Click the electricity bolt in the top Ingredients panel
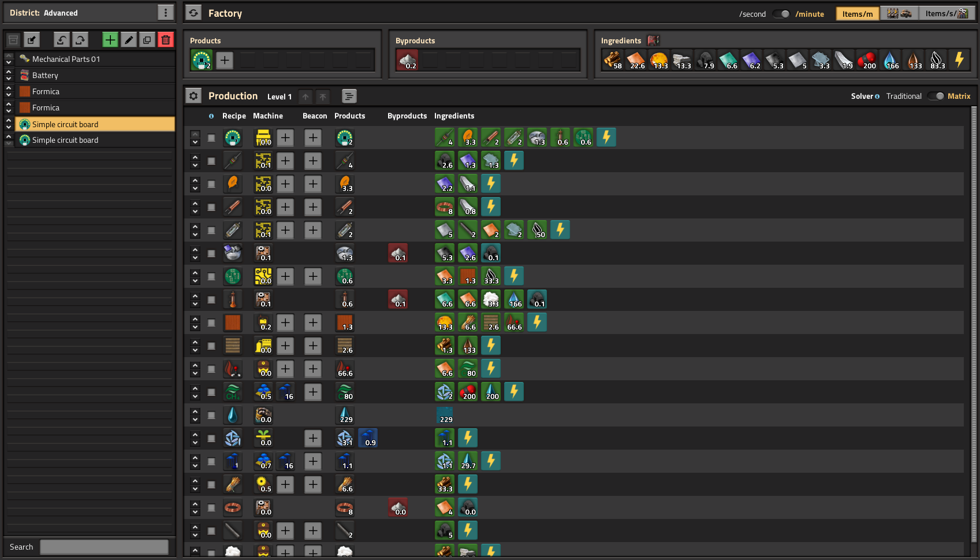The width and height of the screenshot is (980, 560). 959,60
